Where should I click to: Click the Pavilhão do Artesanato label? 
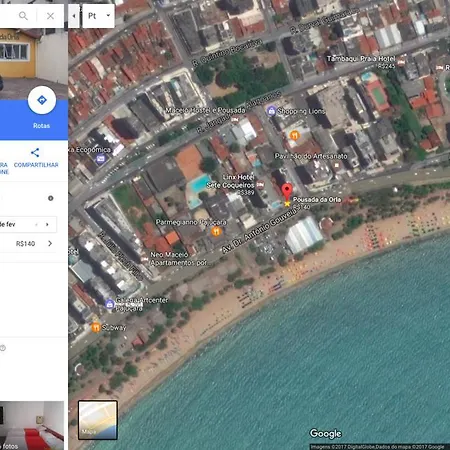click(311, 156)
